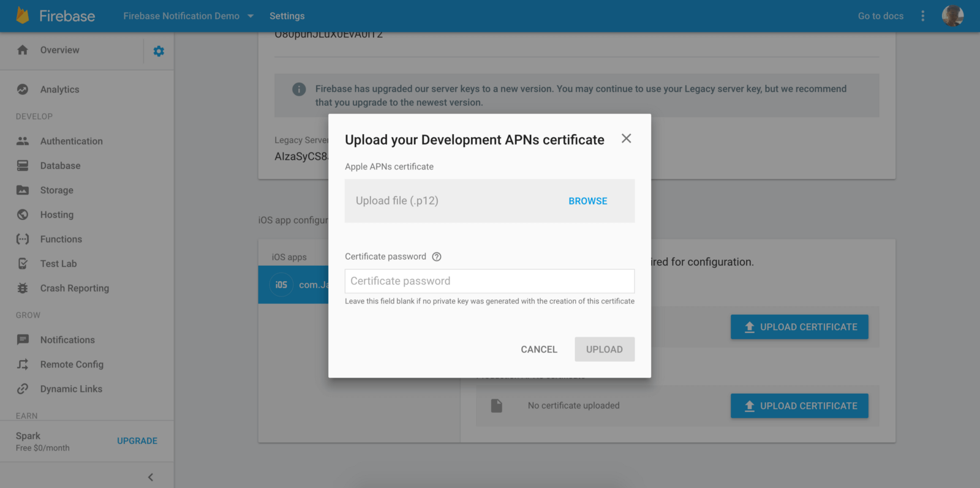Click the Notifications message icon
Image resolution: width=980 pixels, height=488 pixels.
pyautogui.click(x=23, y=340)
